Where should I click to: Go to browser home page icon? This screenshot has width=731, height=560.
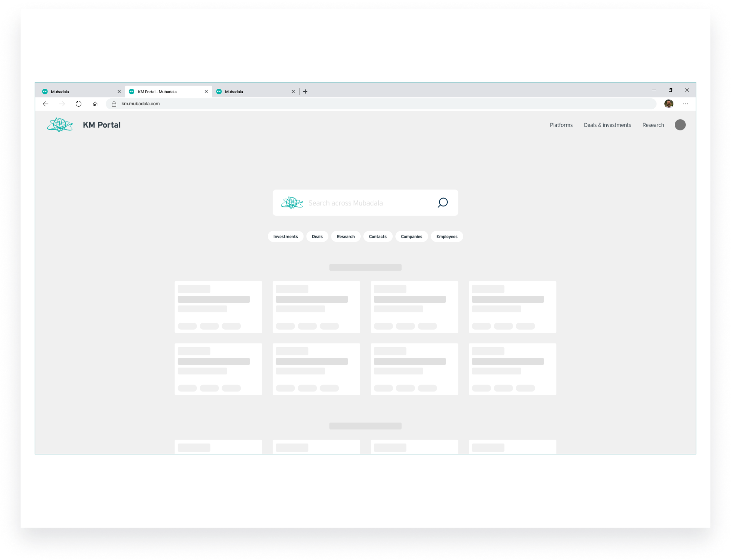point(95,104)
